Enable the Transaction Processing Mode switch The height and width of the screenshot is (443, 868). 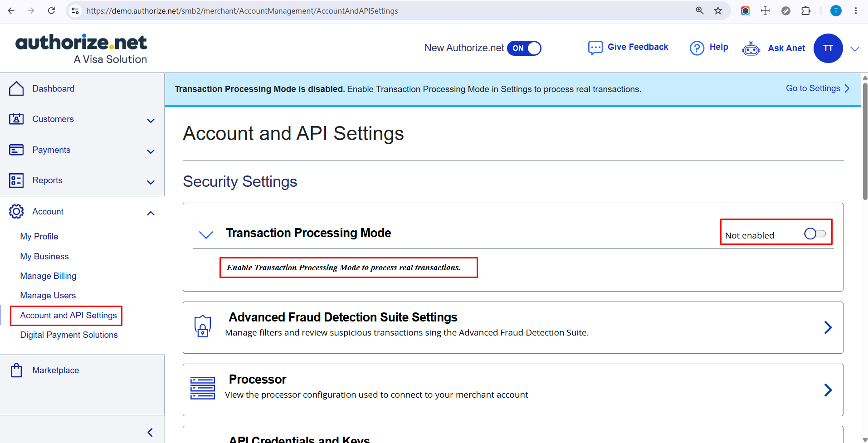[x=815, y=234]
